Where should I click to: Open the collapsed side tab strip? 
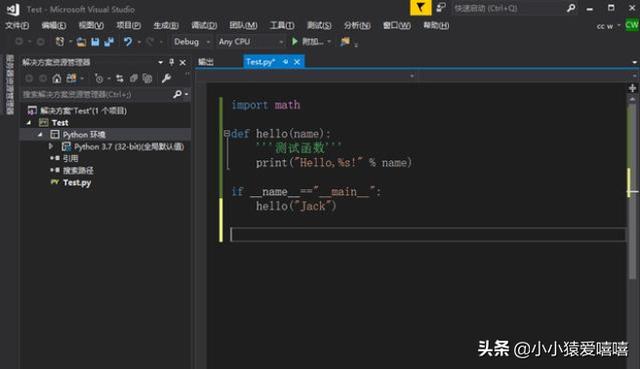9,84
